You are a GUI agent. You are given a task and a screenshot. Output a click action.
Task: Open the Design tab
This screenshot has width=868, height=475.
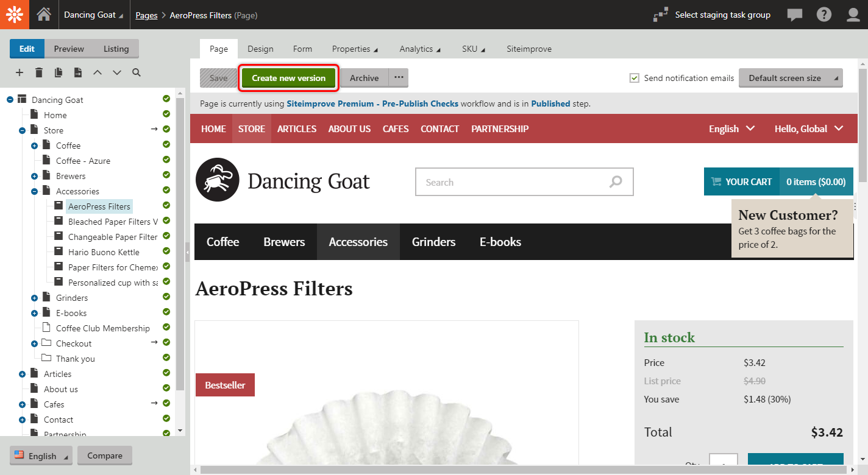point(260,49)
